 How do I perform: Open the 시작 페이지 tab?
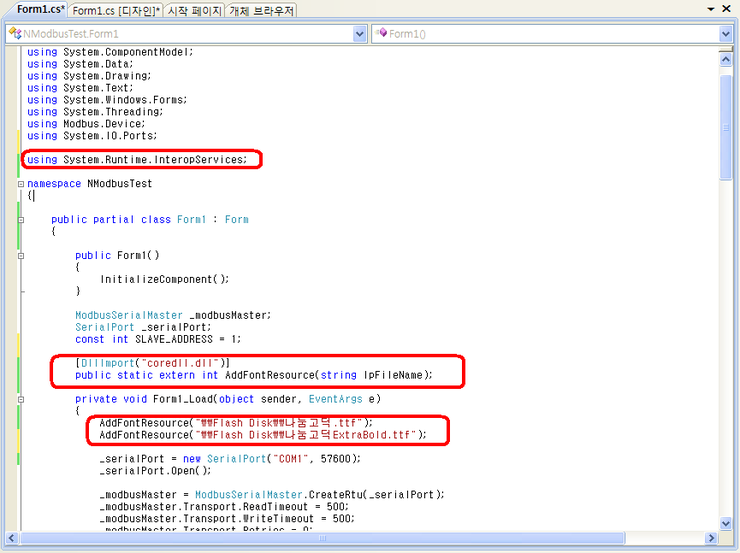click(194, 10)
